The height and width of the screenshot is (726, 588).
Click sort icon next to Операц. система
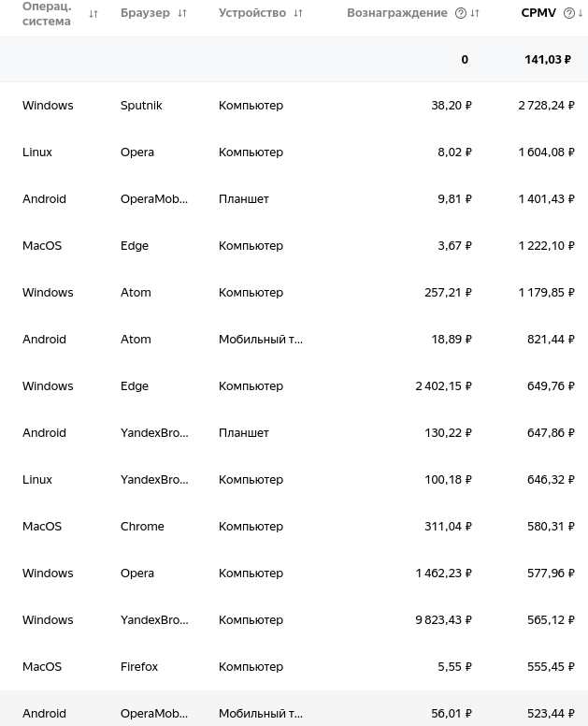coord(93,14)
